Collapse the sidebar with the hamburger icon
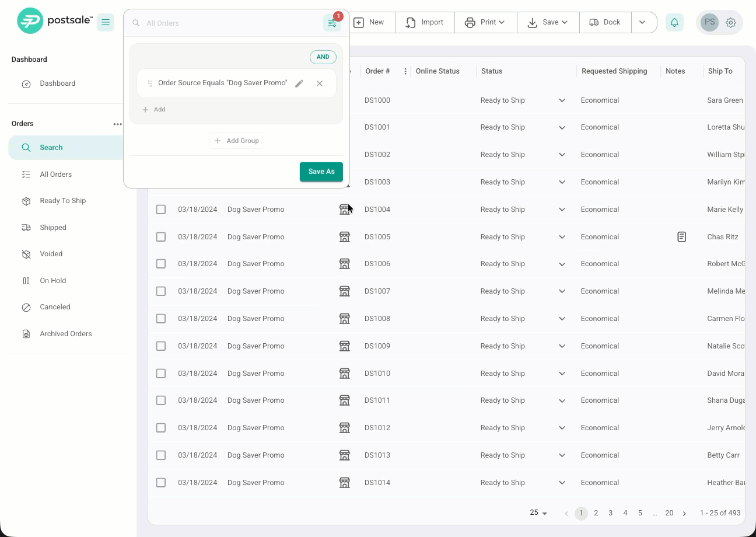 click(106, 22)
